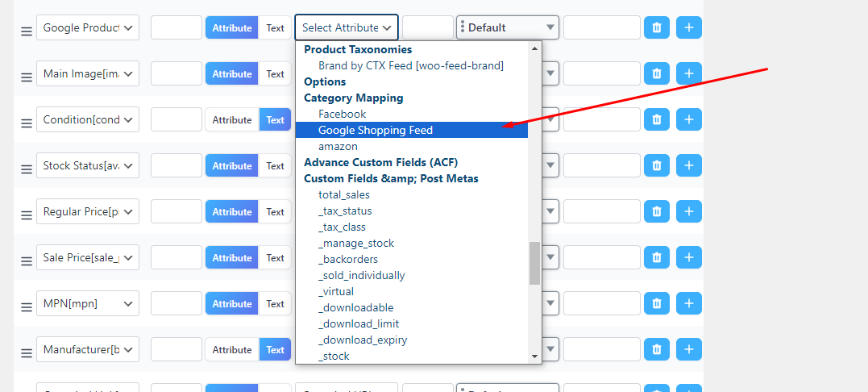868x392 pixels.
Task: Click plus icon in Stock Status row
Action: [x=688, y=165]
